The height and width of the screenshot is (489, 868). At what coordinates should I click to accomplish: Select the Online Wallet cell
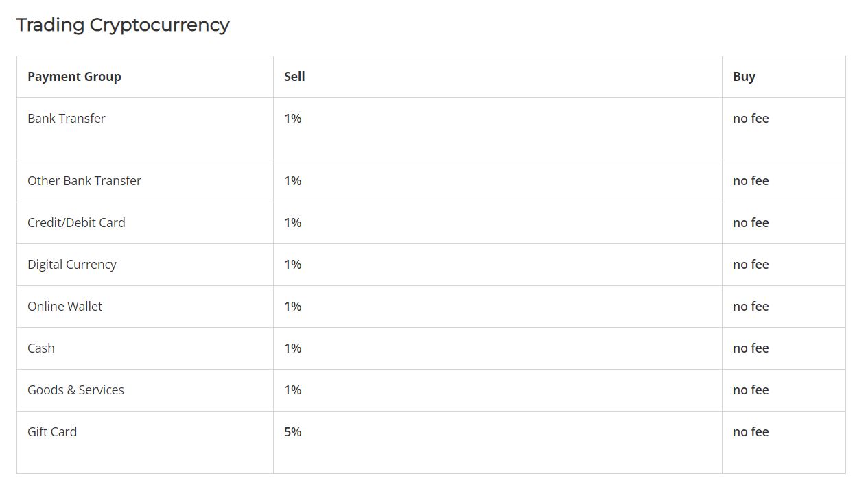64,307
